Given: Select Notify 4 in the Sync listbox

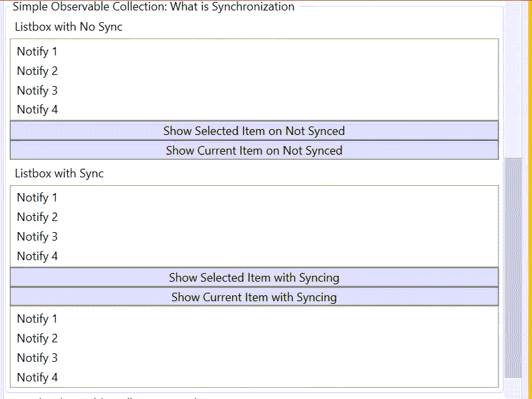Looking at the screenshot, I should pyautogui.click(x=254, y=256).
